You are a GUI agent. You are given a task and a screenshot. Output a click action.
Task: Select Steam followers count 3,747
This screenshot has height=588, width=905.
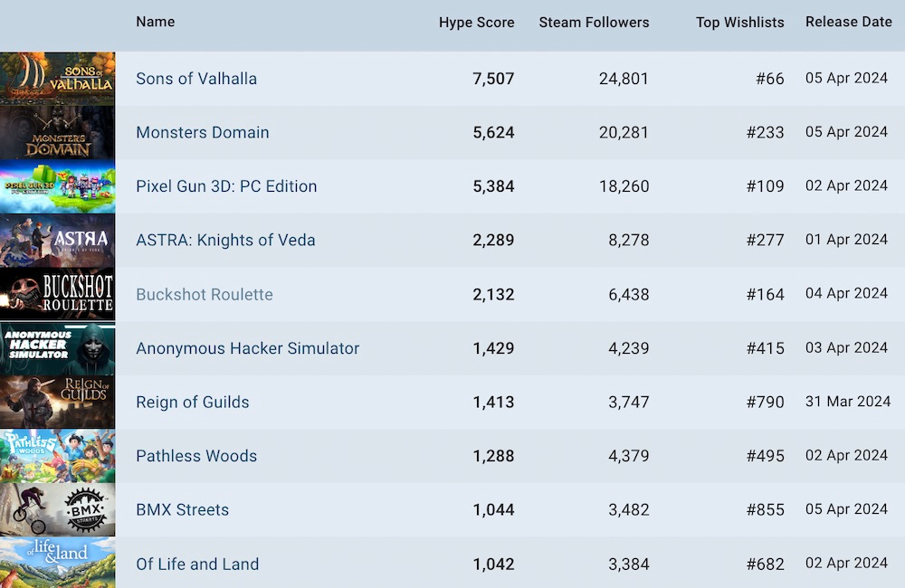[x=629, y=402]
